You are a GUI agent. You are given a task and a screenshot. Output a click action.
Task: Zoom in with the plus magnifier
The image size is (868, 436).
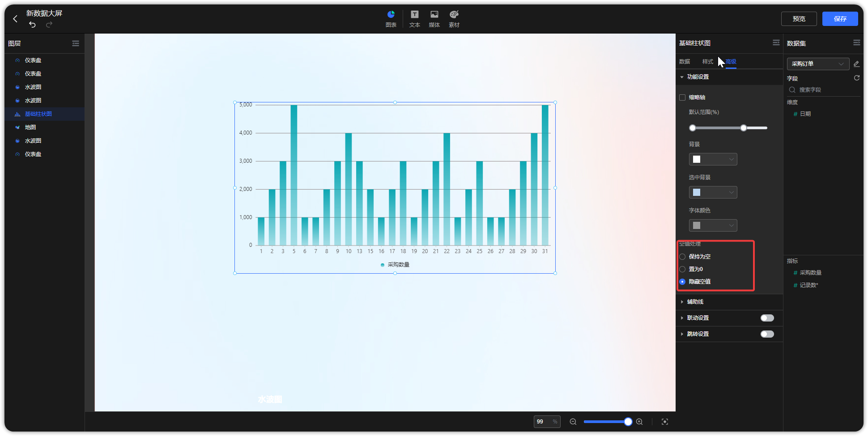pyautogui.click(x=639, y=422)
